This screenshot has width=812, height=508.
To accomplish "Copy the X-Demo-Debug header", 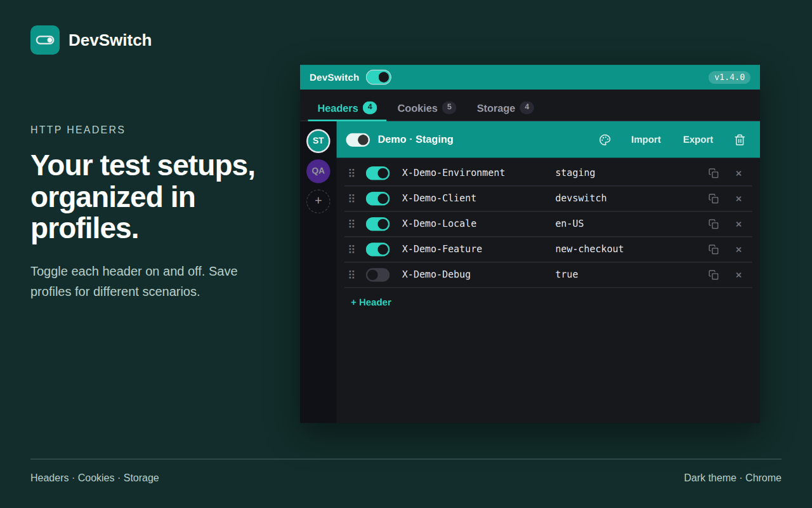I will click(x=714, y=275).
